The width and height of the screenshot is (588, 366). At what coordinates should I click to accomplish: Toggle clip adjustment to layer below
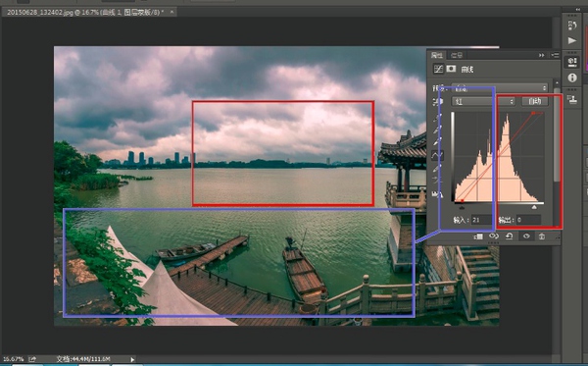(x=478, y=236)
